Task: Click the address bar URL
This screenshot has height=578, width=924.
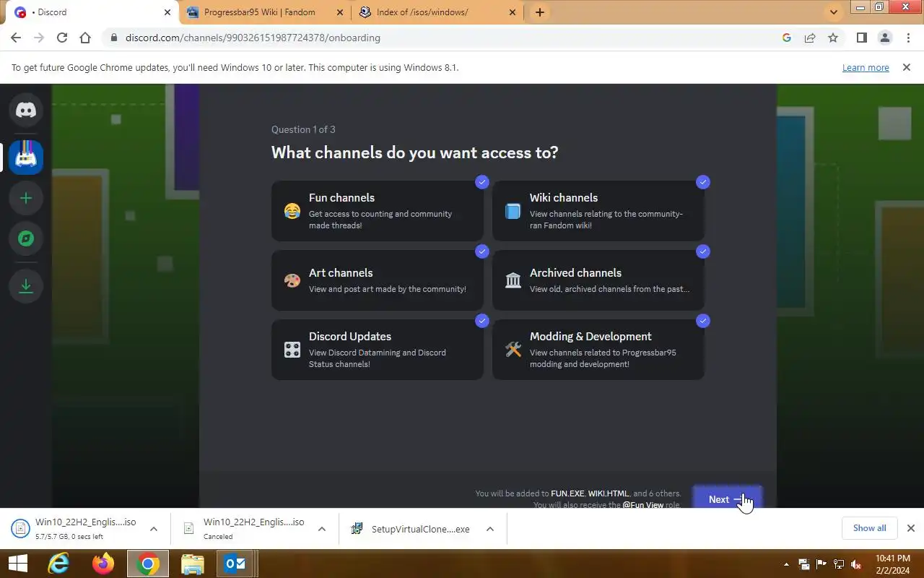Action: pyautogui.click(x=253, y=38)
